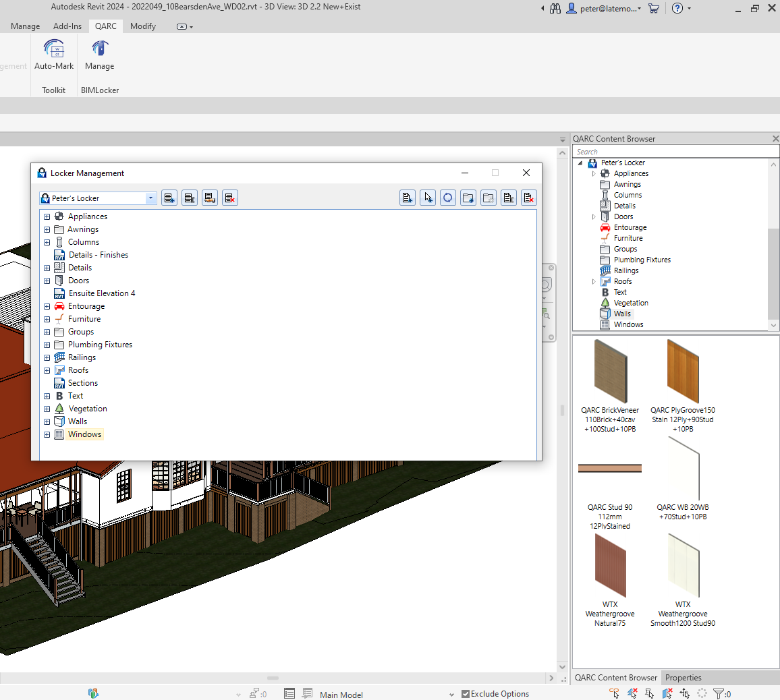780x700 pixels.
Task: Click the refresh circle icon in Locker Management
Action: point(448,198)
